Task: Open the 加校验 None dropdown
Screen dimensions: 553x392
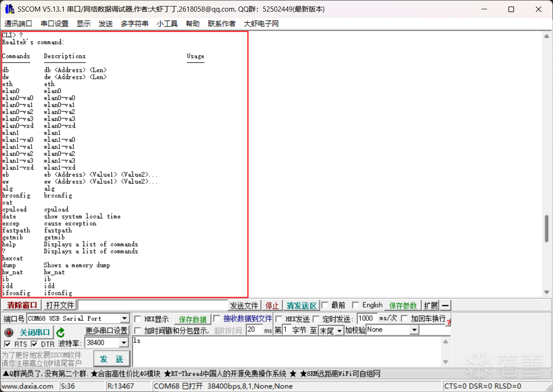Action: point(415,330)
